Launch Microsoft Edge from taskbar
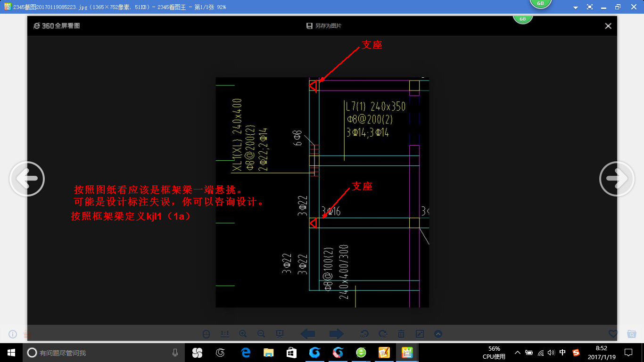Viewport: 644px width, 362px height. pos(245,353)
